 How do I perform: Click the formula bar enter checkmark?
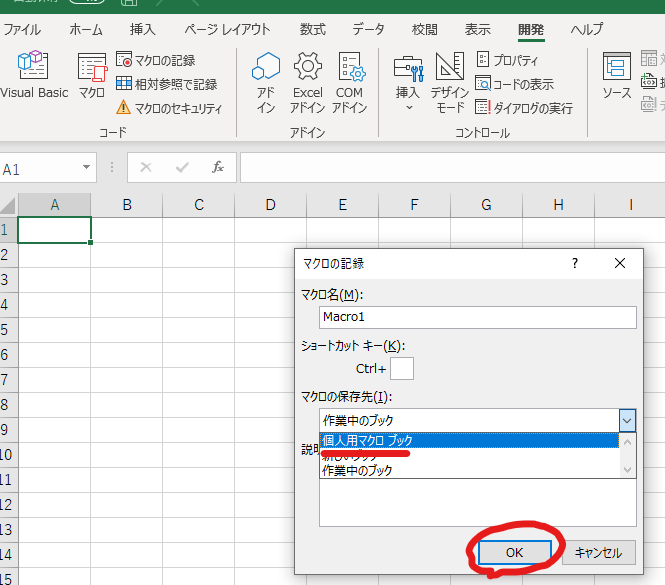[x=182, y=168]
